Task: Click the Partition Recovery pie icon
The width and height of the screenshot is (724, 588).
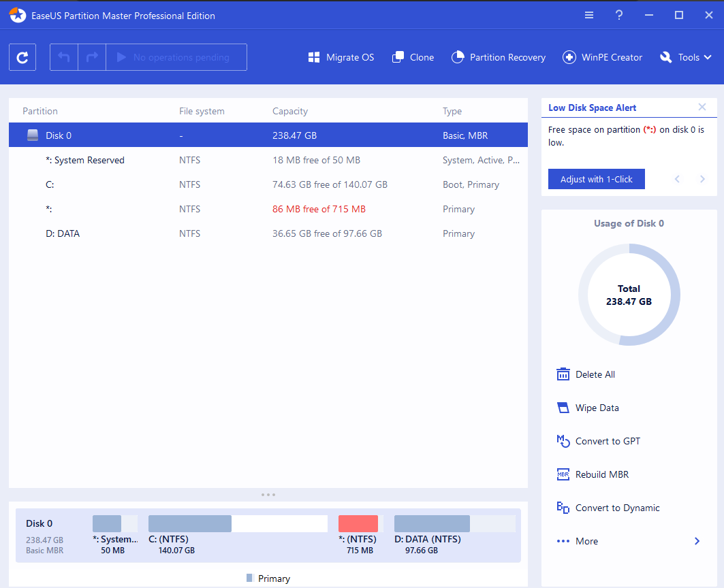Action: pos(458,57)
